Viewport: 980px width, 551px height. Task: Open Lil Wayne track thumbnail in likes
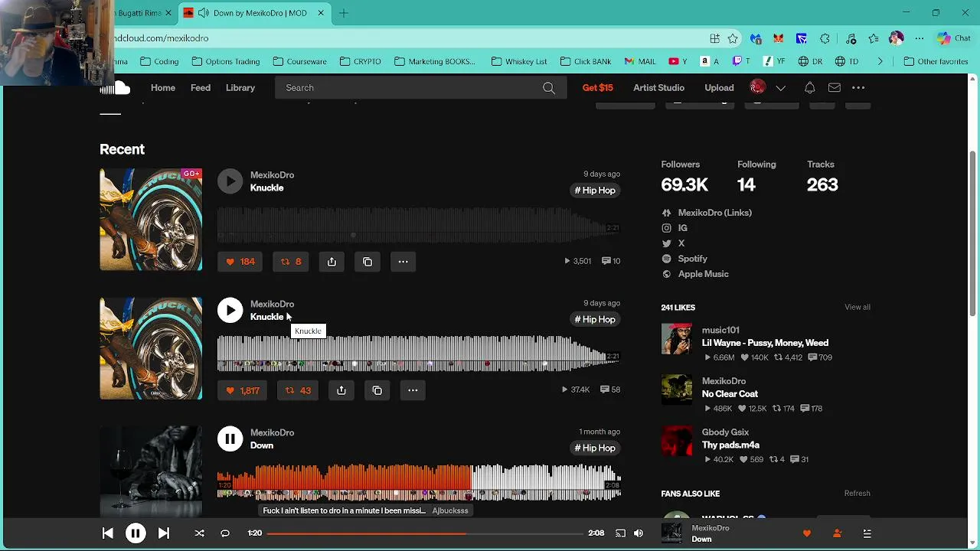[x=677, y=339]
